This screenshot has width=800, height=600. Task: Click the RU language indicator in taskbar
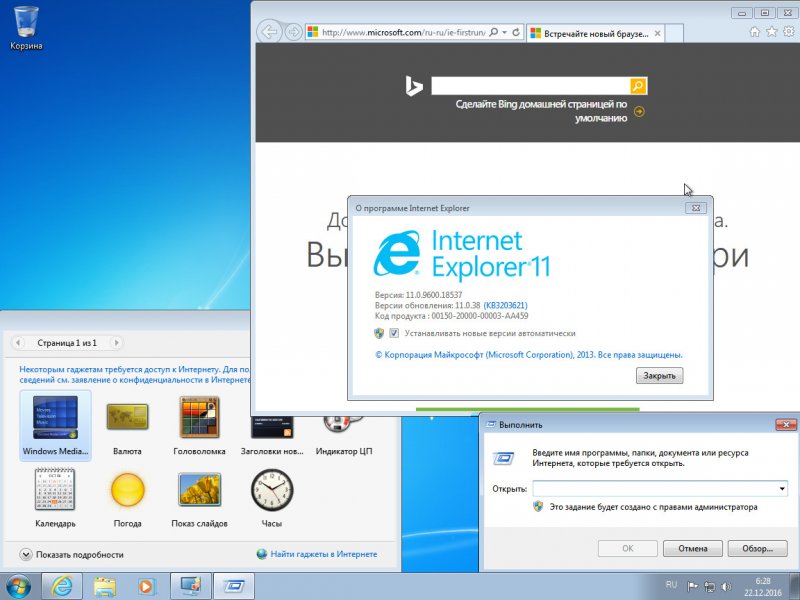671,585
